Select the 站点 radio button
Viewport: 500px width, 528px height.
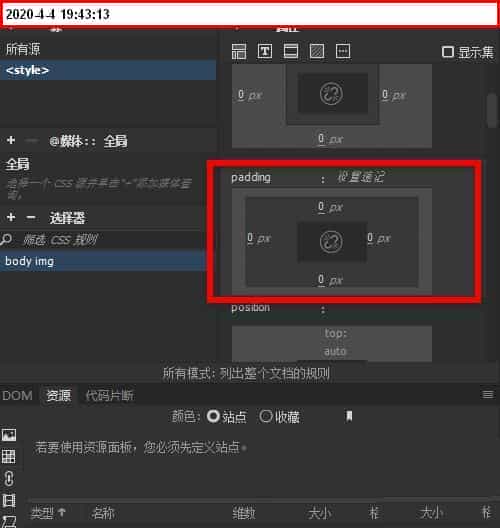click(x=213, y=416)
